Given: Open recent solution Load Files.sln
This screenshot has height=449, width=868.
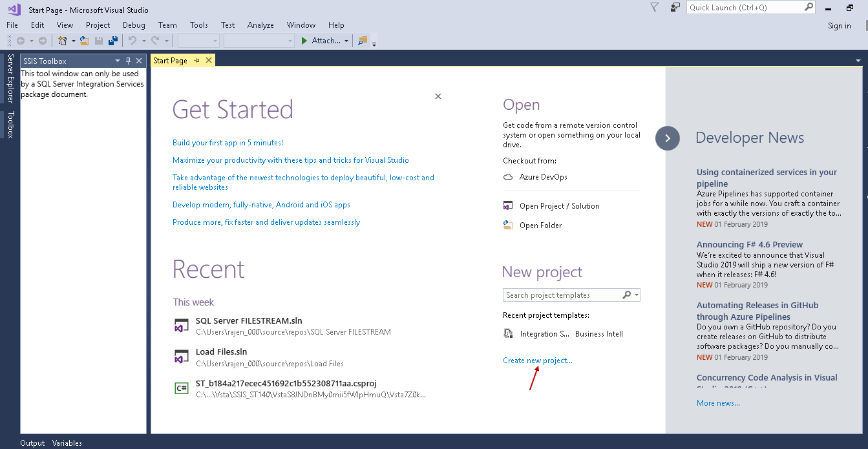Looking at the screenshot, I should coord(221,352).
